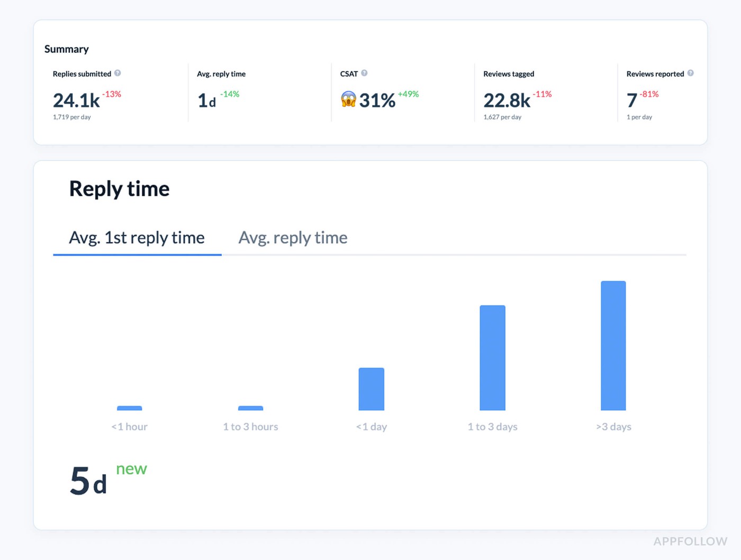Click the 1,719 per day subtitle
This screenshot has height=560, width=741.
pos(73,117)
